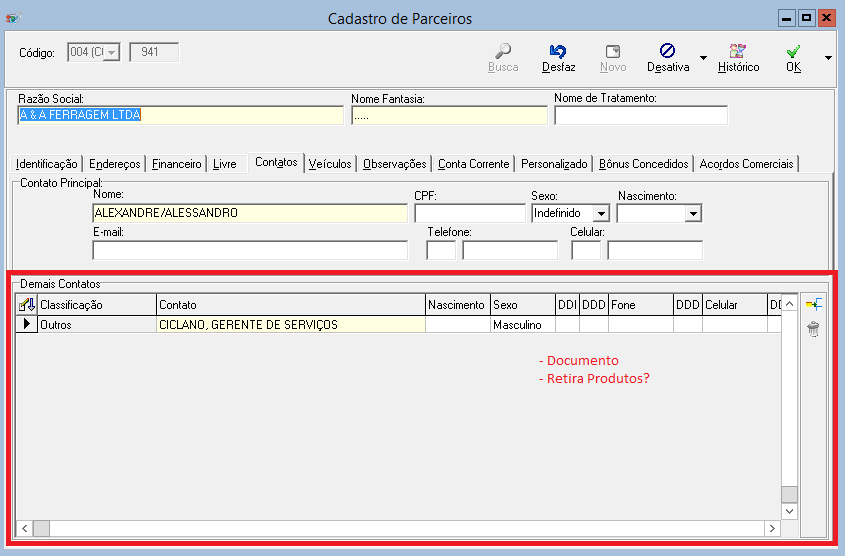Select the Contatos tab
Viewport: 845px width, 556px height.
click(x=276, y=162)
